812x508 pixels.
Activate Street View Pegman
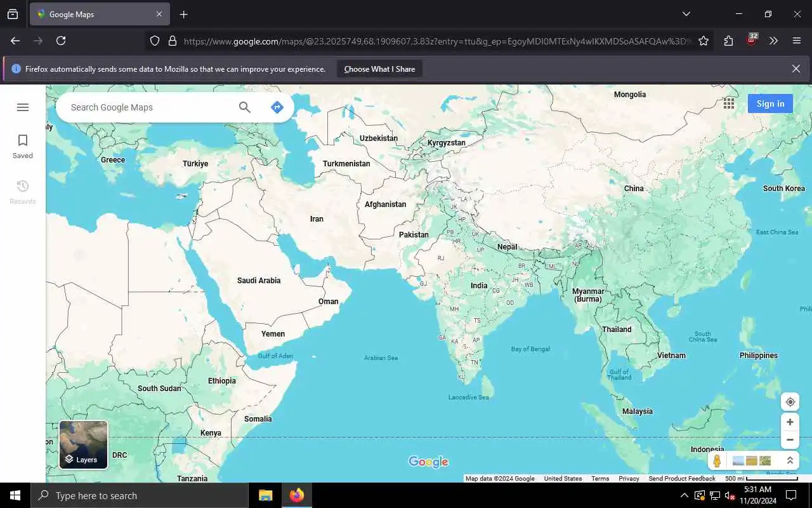[x=717, y=461]
